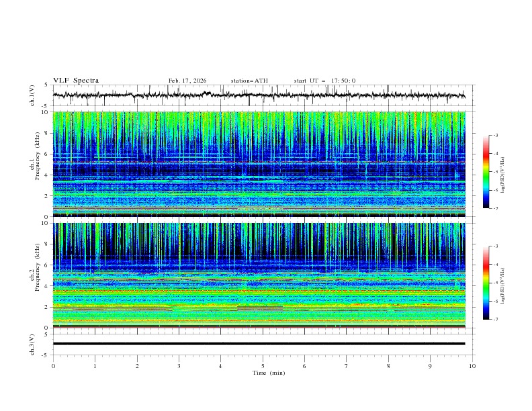Image resolution: width=532 pixels, height=411 pixels.
Task: Click the ch.2 color bar 'log(PSD)(V²/Hz)' label
Action: click(x=503, y=285)
